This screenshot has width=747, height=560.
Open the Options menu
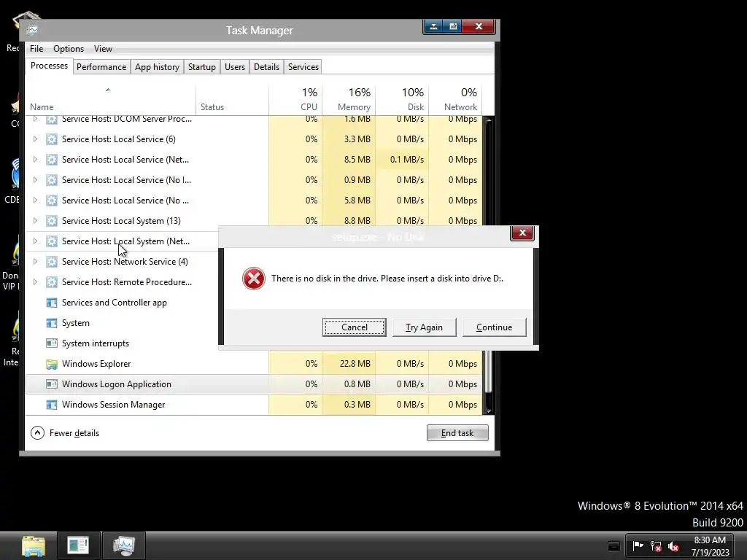(x=68, y=49)
